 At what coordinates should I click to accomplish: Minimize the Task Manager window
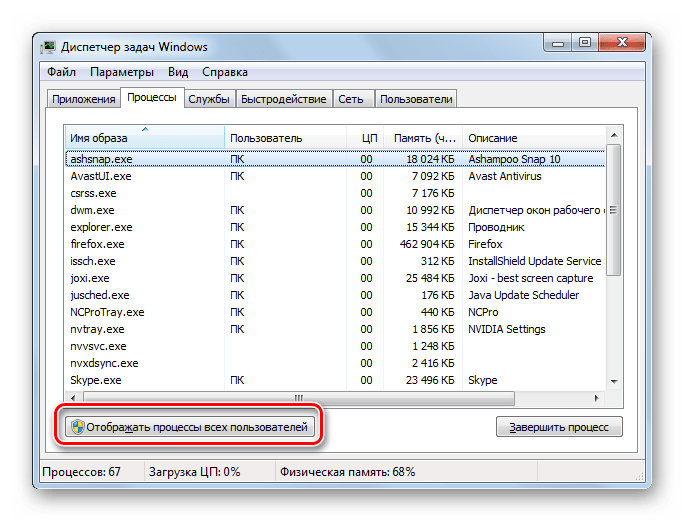557,43
